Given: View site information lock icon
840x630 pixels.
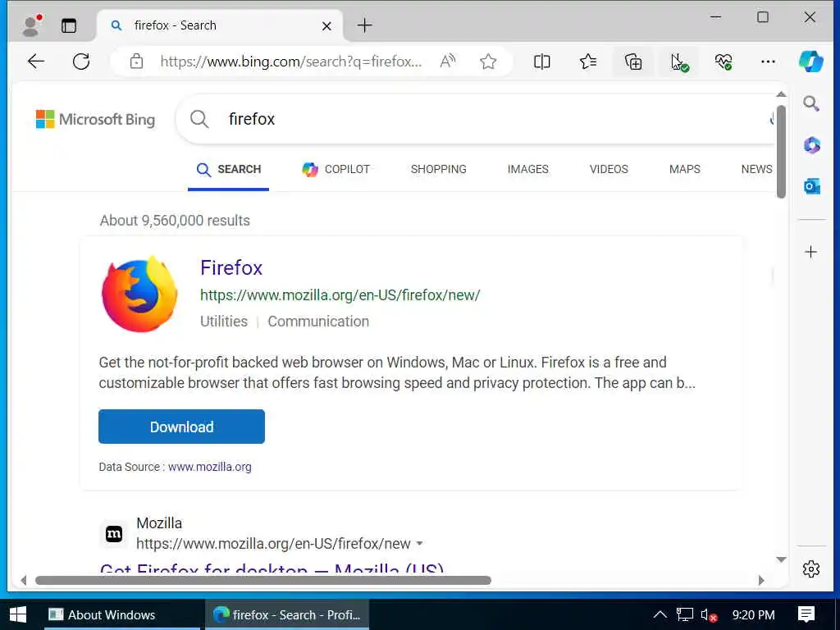Looking at the screenshot, I should [x=137, y=62].
